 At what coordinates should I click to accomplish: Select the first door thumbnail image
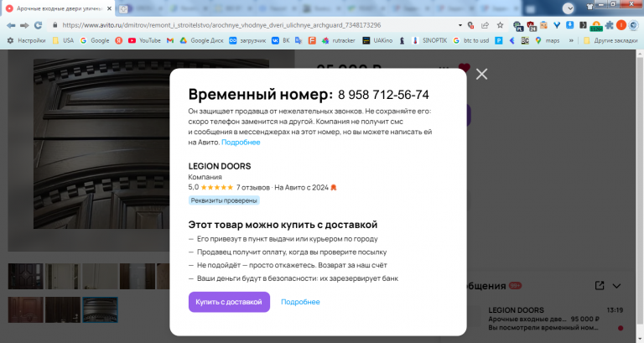coord(25,276)
